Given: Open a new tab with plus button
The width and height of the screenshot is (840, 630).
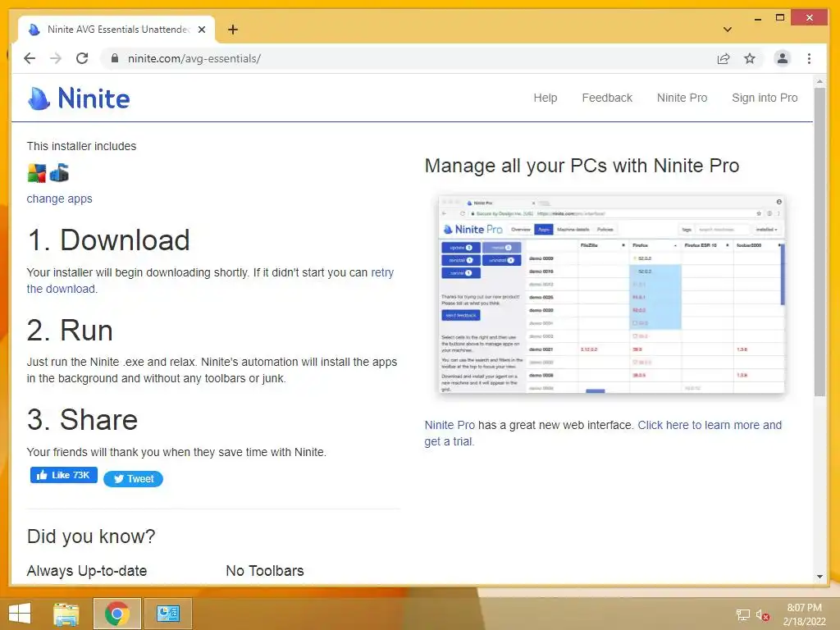Looking at the screenshot, I should point(232,30).
